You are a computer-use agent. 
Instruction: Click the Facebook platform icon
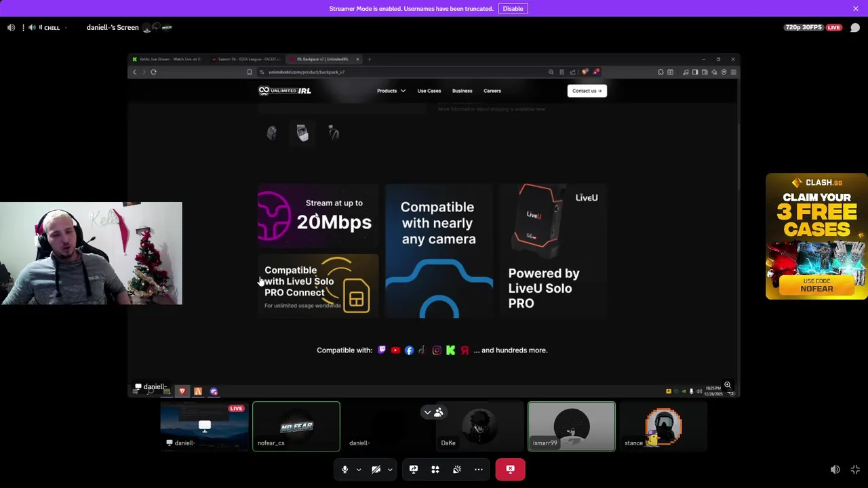[409, 350]
